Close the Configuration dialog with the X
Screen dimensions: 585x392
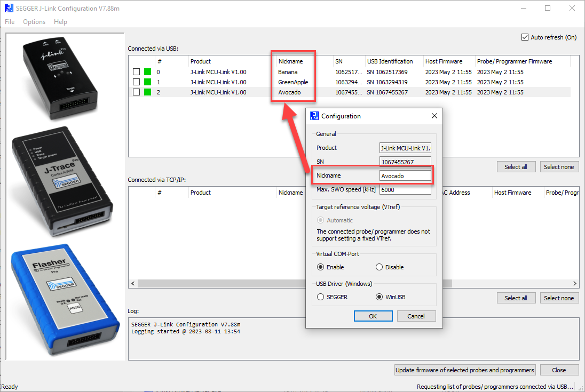[434, 116]
